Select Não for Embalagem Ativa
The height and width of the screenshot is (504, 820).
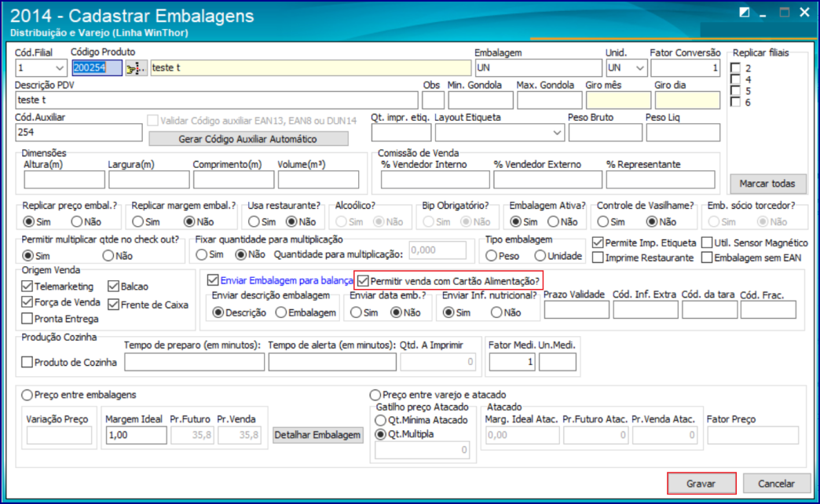coord(554,221)
